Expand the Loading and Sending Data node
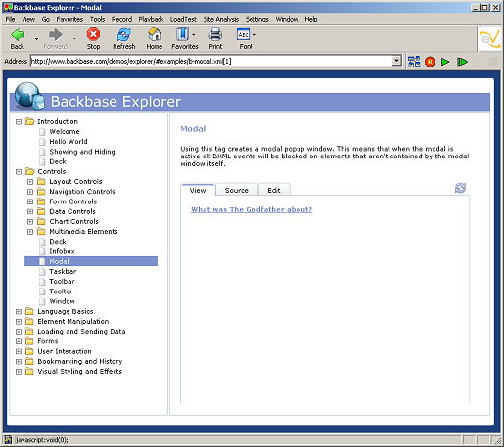Screen dimensions: 504x447 click(19, 332)
